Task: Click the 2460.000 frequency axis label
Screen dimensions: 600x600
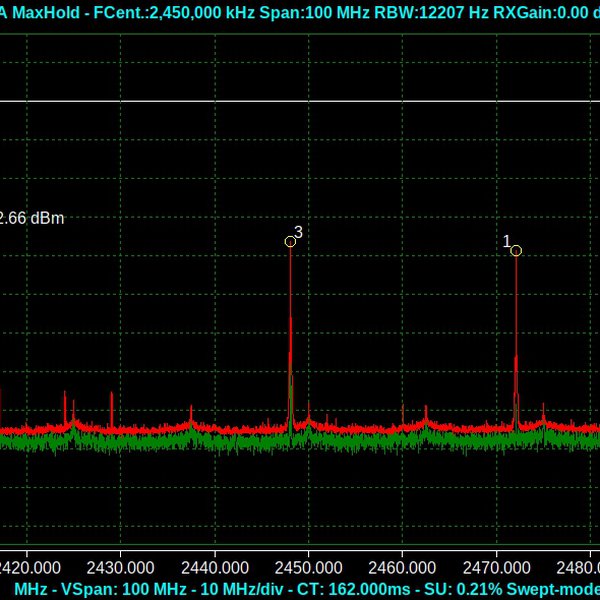Action: pos(402,564)
